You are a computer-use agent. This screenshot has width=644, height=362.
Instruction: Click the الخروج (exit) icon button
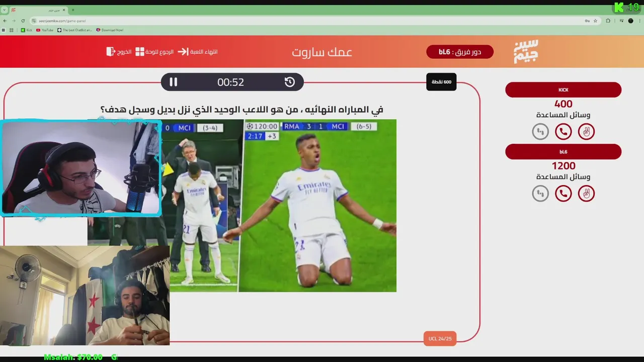[x=119, y=52]
